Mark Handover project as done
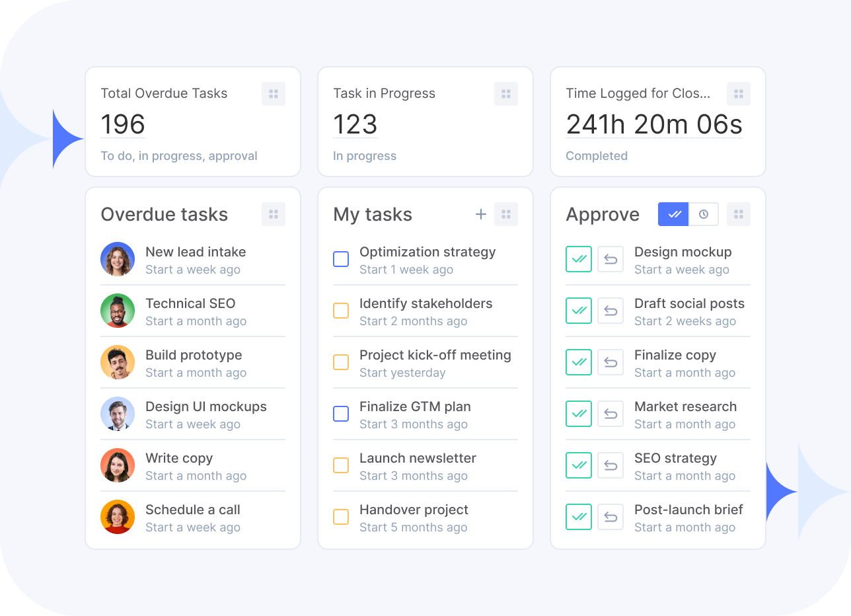Screen dimensions: 851x616 coord(341,517)
